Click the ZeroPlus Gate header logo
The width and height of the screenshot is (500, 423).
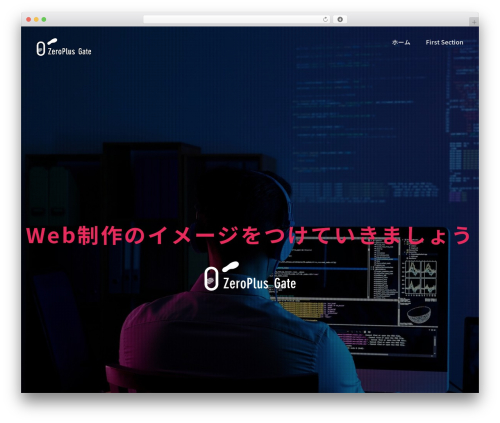tap(64, 47)
